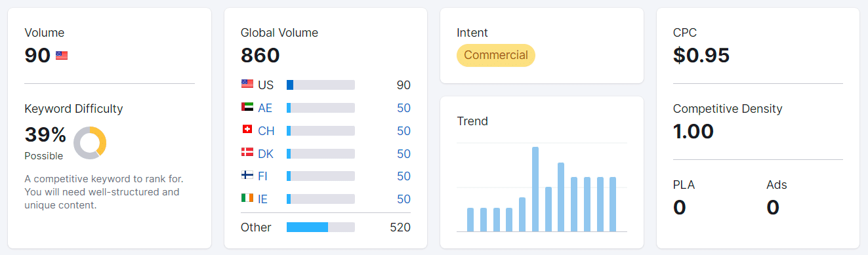Click the Switzerland flag icon next to CH
The height and width of the screenshot is (255, 868).
point(247,130)
